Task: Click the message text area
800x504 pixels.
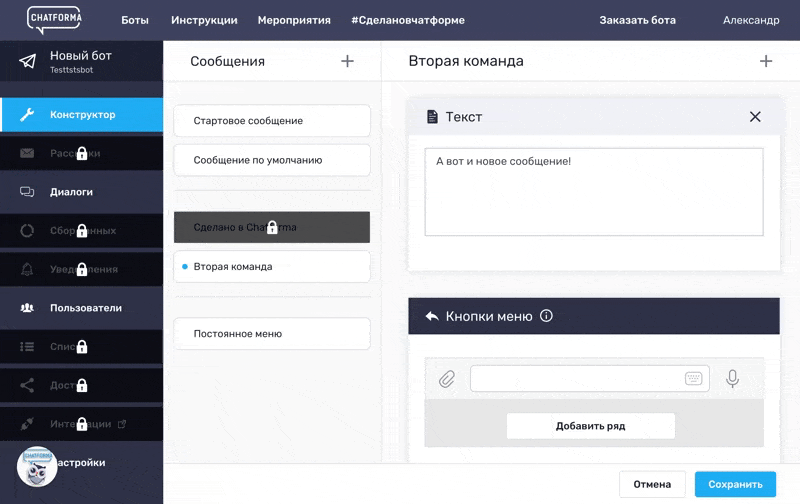Action: (594, 192)
